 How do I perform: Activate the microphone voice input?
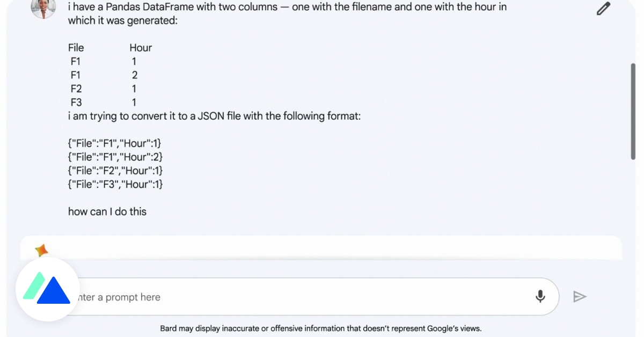[540, 296]
